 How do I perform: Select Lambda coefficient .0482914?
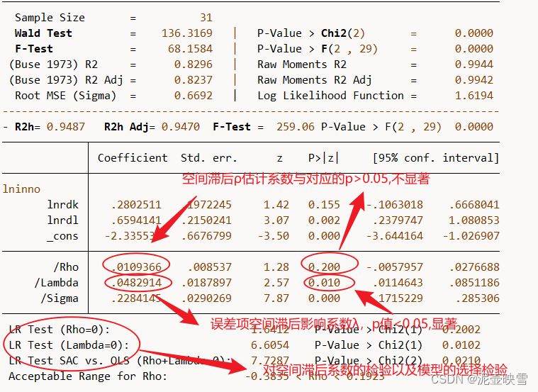(136, 283)
